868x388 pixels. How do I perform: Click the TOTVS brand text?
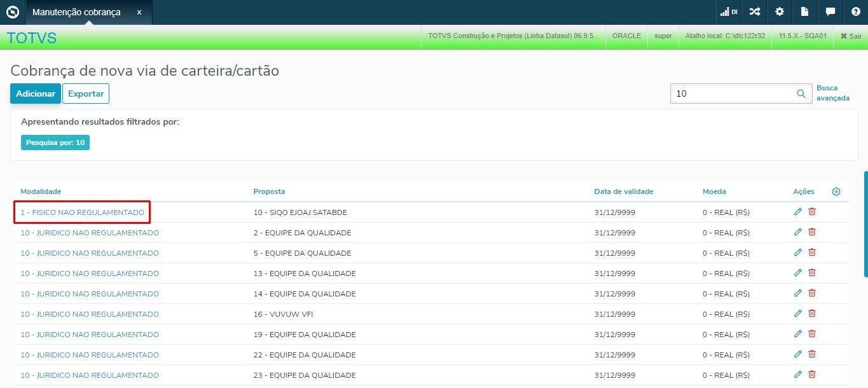[x=32, y=38]
